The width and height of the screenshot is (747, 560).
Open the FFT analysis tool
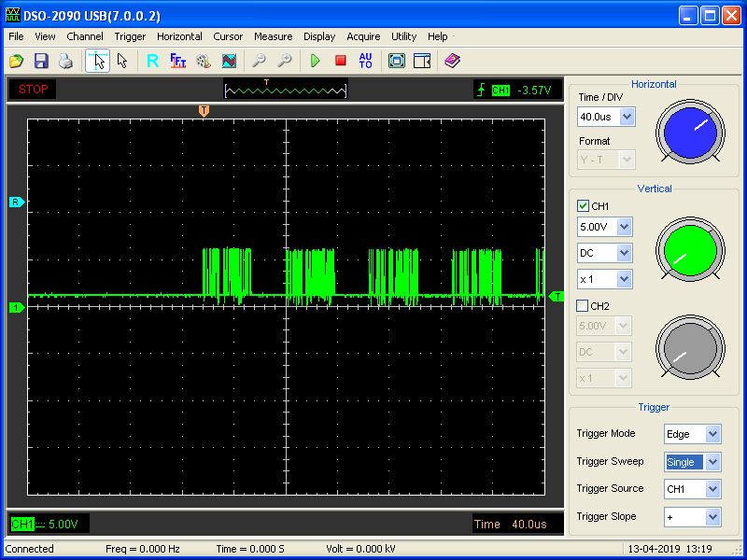tap(177, 61)
